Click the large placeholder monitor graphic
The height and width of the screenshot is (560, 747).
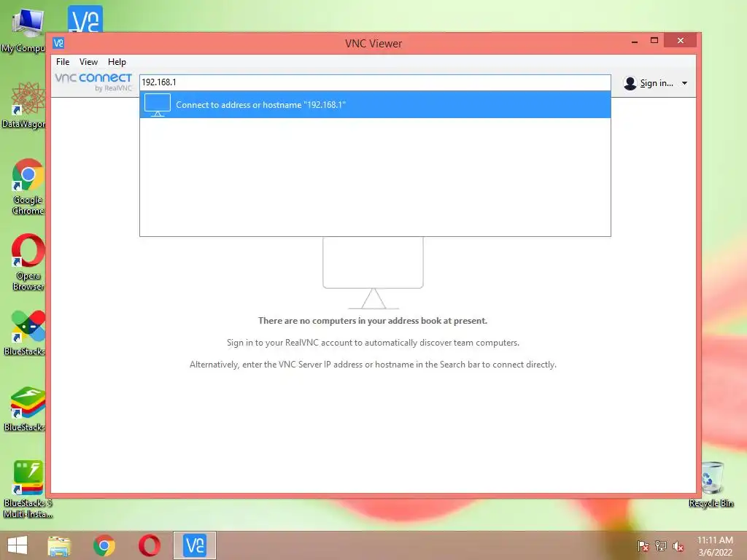tap(373, 273)
